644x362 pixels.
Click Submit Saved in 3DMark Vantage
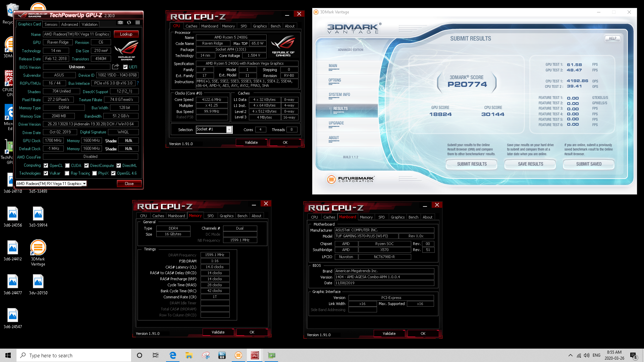[x=589, y=164]
